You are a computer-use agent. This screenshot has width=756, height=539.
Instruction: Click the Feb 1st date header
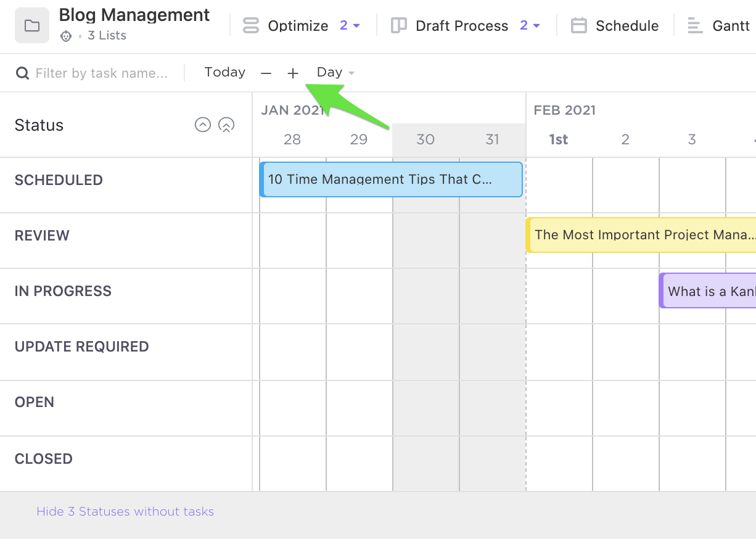click(x=559, y=140)
